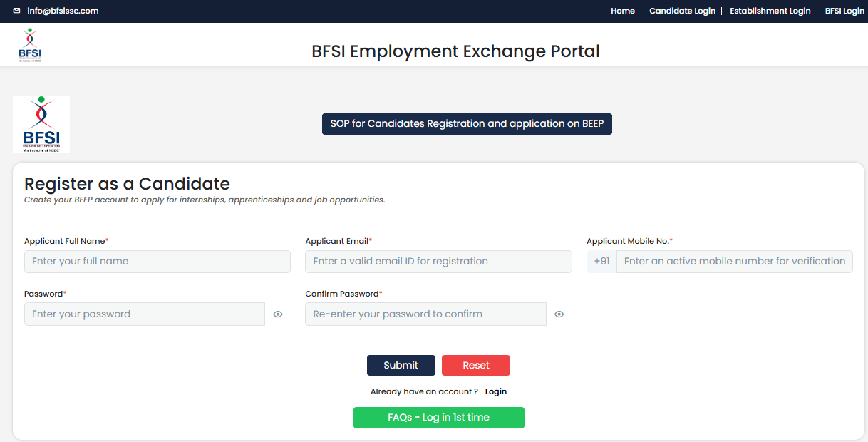Open FAQs - Log in 1st time

(439, 418)
